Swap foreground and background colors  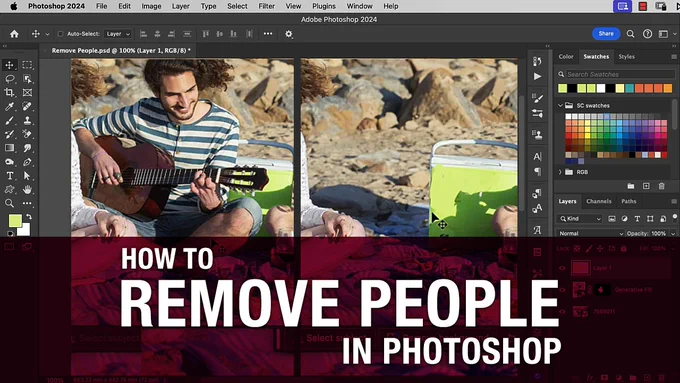(29, 216)
